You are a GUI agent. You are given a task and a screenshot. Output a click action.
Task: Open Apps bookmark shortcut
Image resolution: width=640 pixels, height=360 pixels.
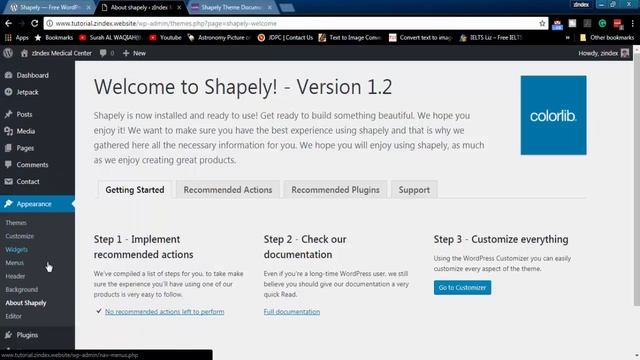pyautogui.click(x=17, y=38)
